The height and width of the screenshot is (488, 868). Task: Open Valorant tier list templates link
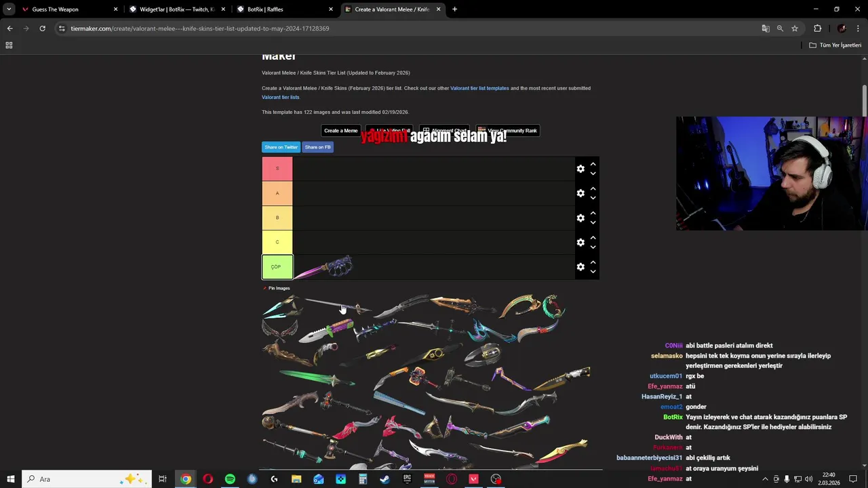(479, 88)
